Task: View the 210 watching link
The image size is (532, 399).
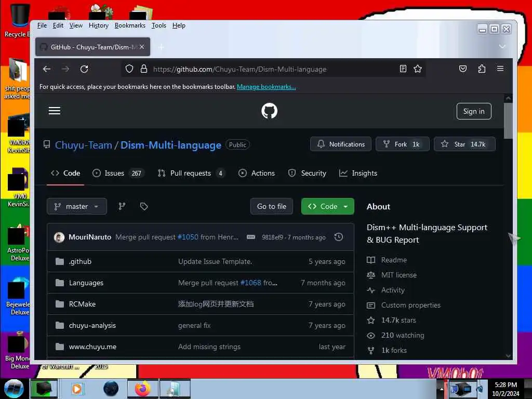Action: [403, 335]
